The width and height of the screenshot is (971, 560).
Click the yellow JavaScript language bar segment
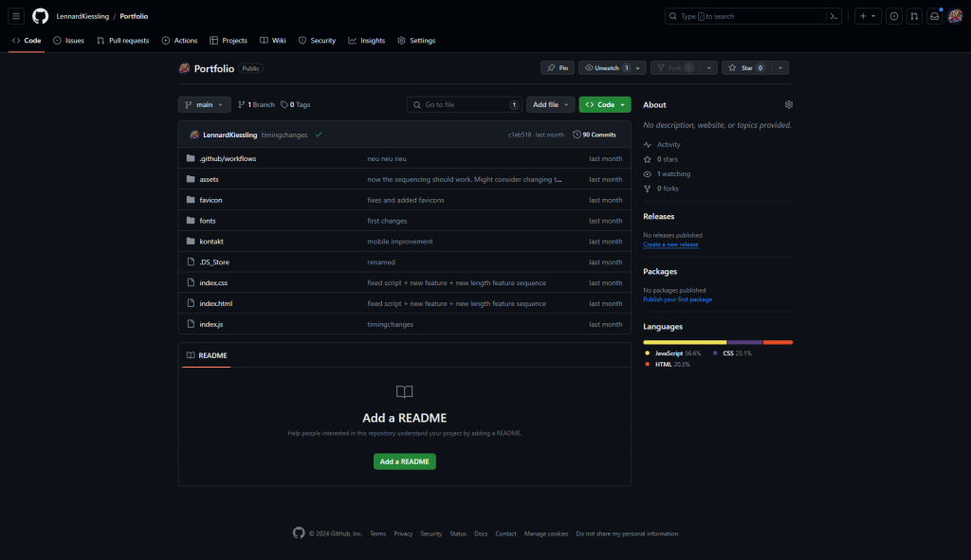click(685, 342)
